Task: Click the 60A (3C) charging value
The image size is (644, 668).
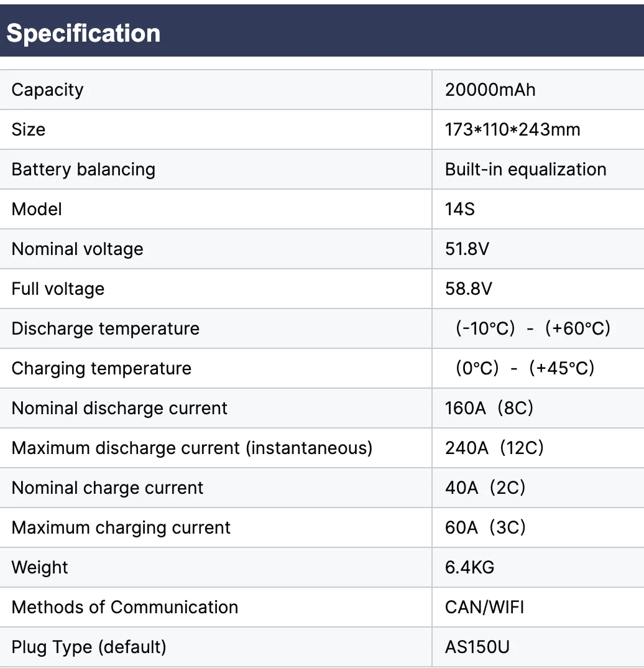Action: coord(485,527)
